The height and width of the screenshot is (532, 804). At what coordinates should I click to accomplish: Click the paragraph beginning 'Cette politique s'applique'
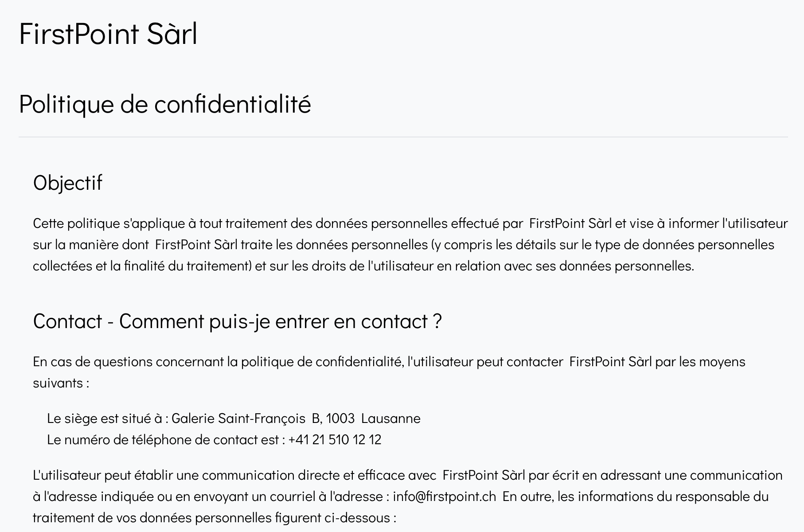pos(410,244)
